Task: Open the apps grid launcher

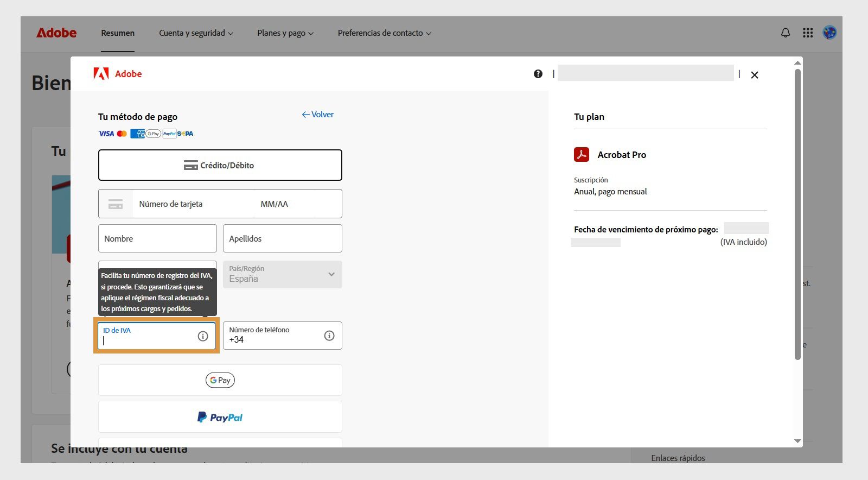Action: pos(808,33)
